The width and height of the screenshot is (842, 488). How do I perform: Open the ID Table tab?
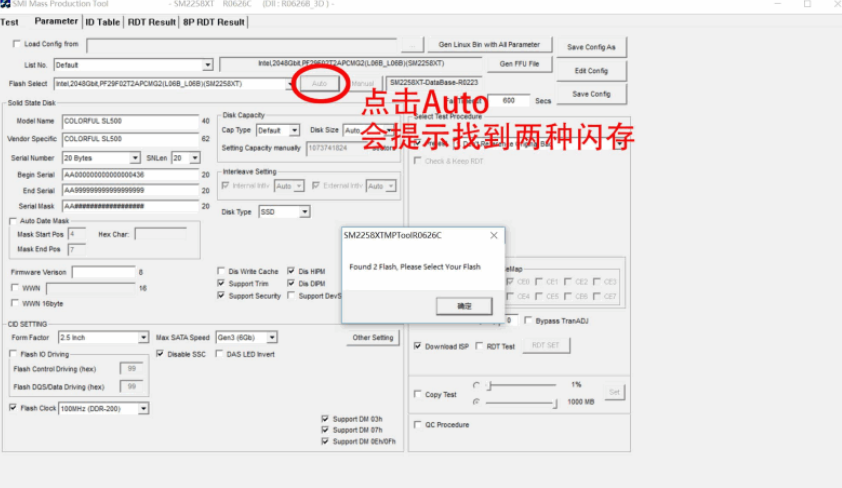click(102, 22)
